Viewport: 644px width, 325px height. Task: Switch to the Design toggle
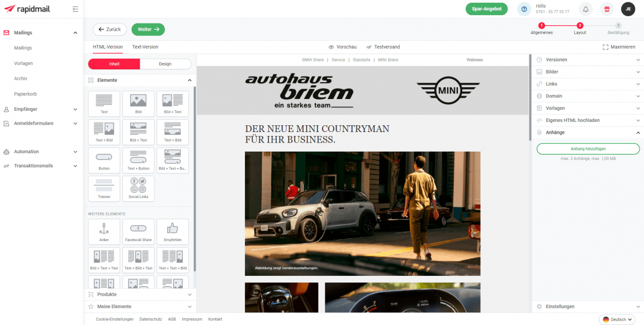pos(165,64)
